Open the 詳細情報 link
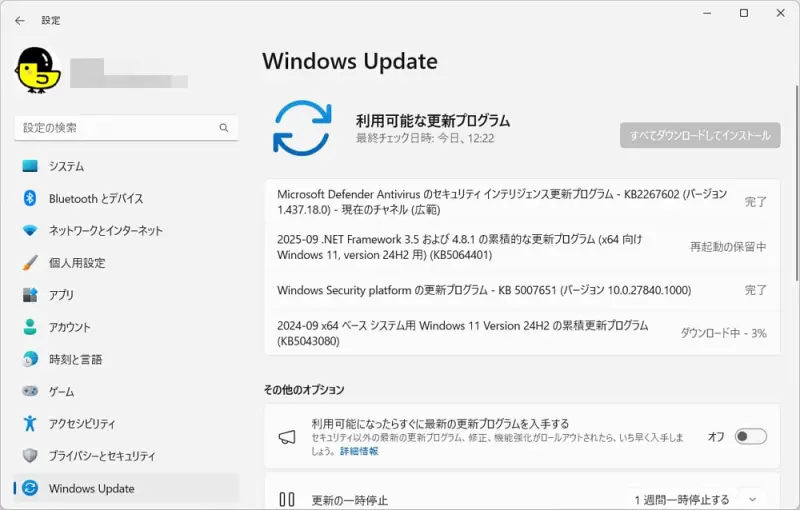The height and width of the screenshot is (510, 800). click(359, 451)
